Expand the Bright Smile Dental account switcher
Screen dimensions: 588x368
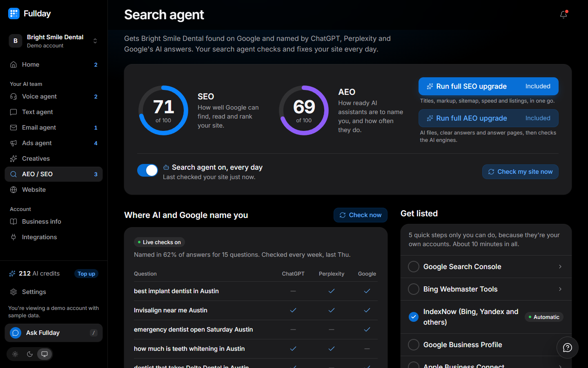tap(95, 41)
